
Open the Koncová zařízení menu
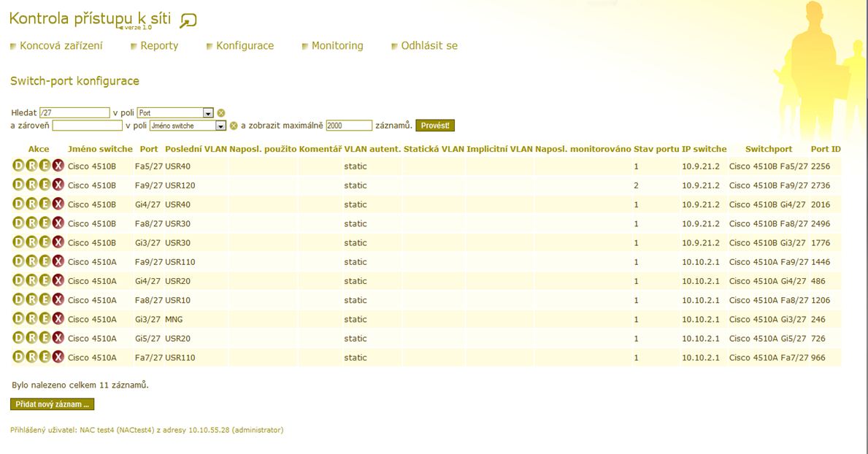[x=61, y=45]
